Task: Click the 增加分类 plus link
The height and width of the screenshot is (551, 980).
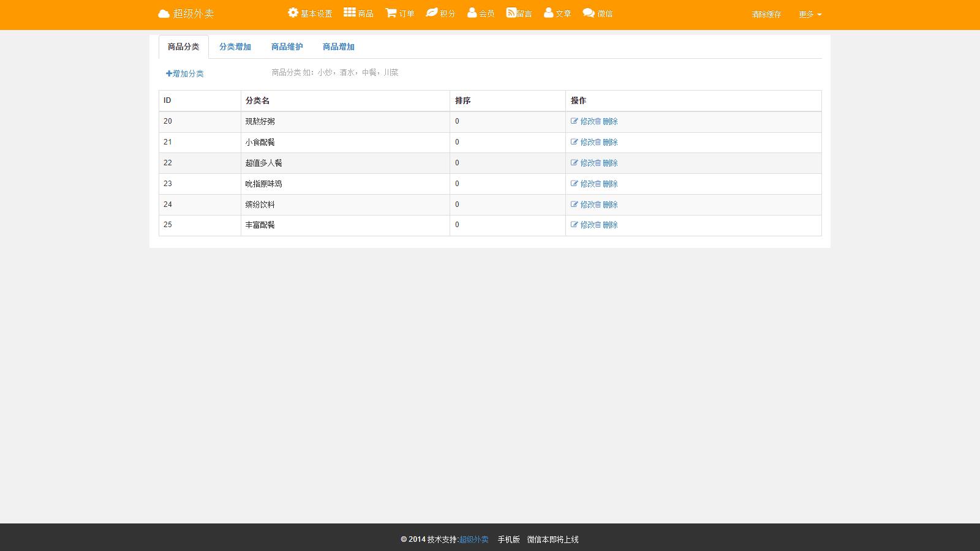Action: (x=185, y=73)
